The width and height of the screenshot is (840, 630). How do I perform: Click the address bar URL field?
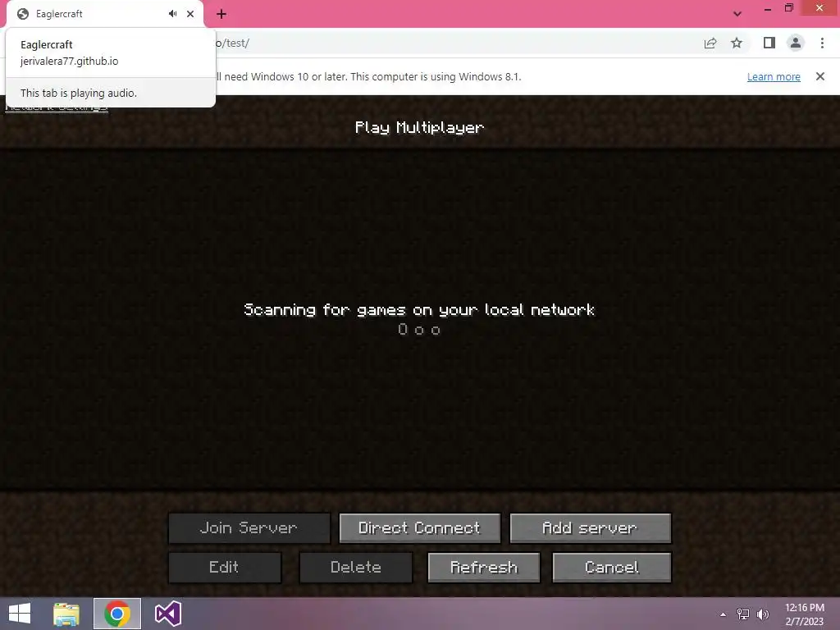coord(455,43)
